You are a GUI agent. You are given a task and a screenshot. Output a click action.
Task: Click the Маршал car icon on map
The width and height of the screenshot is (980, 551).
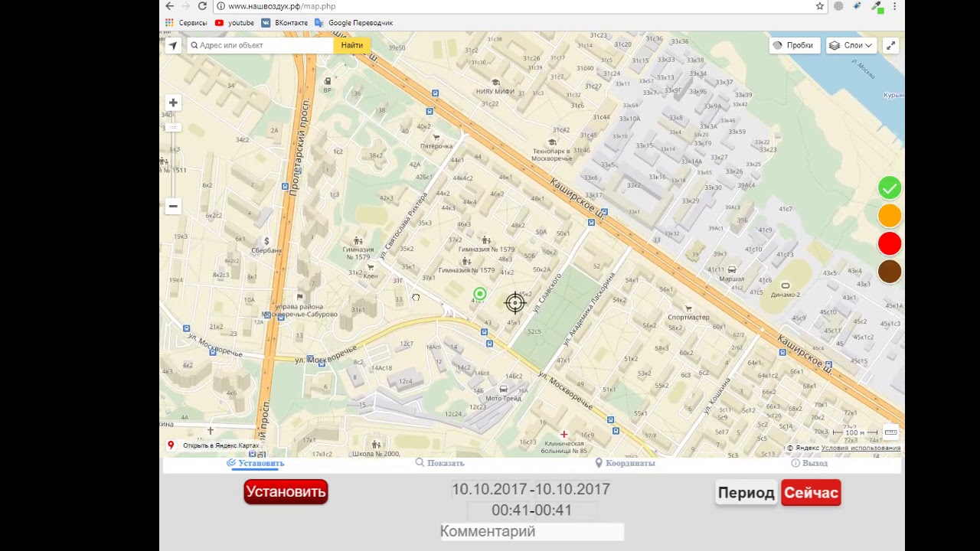tap(732, 269)
